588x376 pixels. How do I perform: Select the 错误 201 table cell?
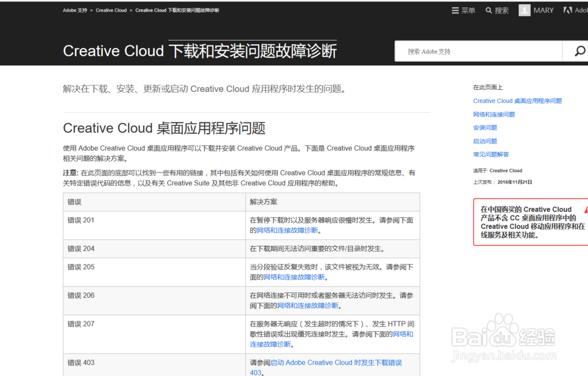[154, 225]
